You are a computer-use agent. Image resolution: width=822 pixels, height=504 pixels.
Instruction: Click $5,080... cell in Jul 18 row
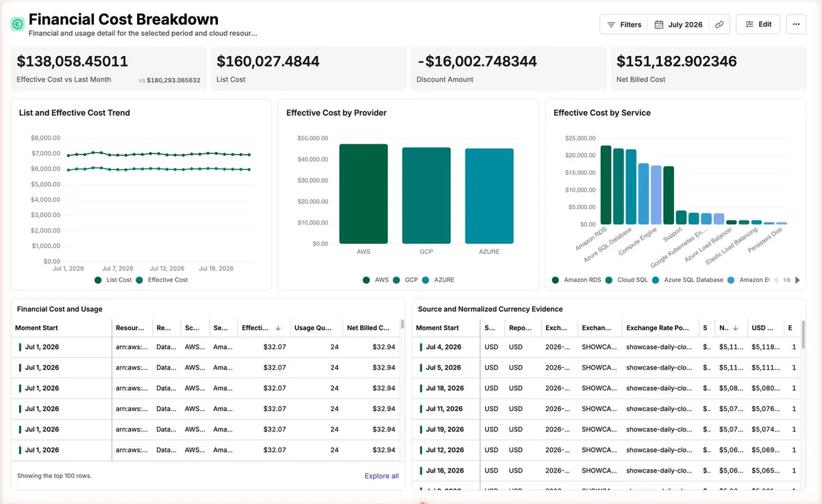(764, 388)
